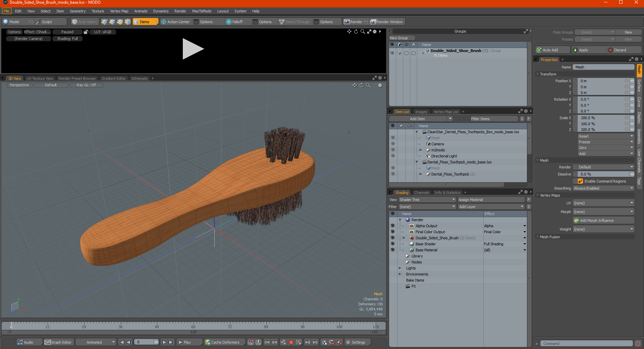Open the Animated dropdown in timeline bar
644x349 pixels.
click(x=96, y=342)
